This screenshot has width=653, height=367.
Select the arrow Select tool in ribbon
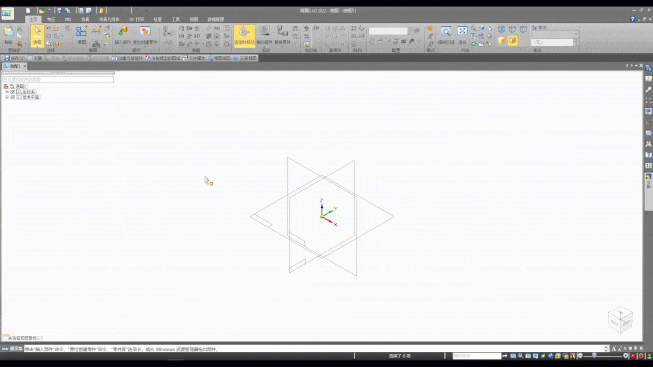click(37, 36)
